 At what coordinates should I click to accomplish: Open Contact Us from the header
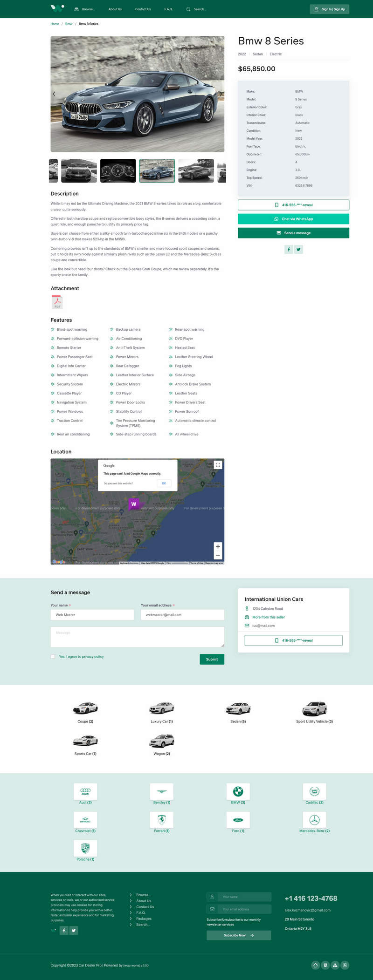tap(143, 9)
